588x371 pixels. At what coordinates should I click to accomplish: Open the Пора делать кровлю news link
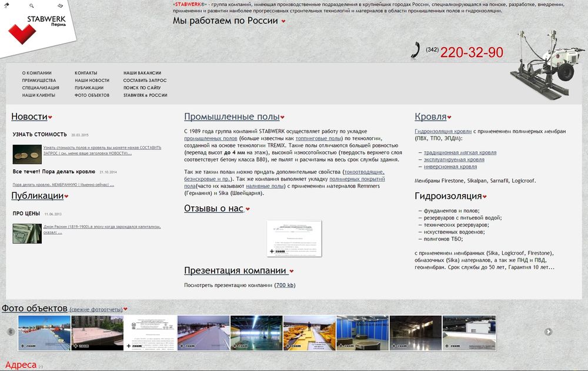pos(63,185)
